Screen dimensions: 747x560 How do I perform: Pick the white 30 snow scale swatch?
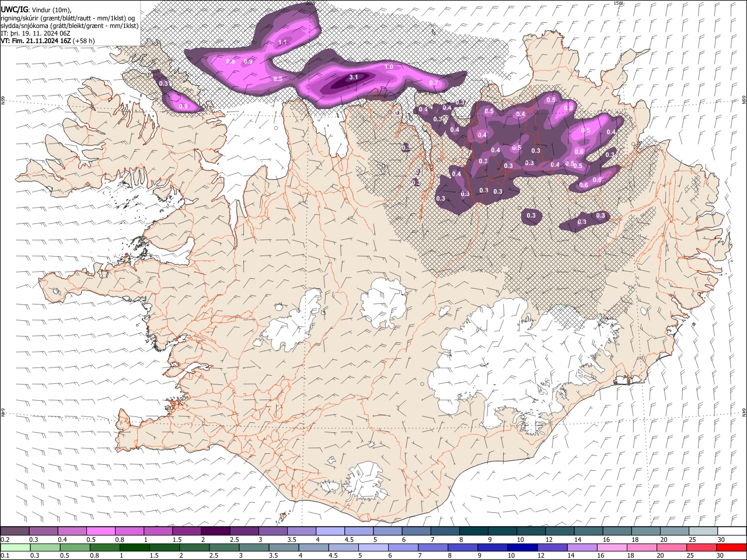[x=732, y=531]
